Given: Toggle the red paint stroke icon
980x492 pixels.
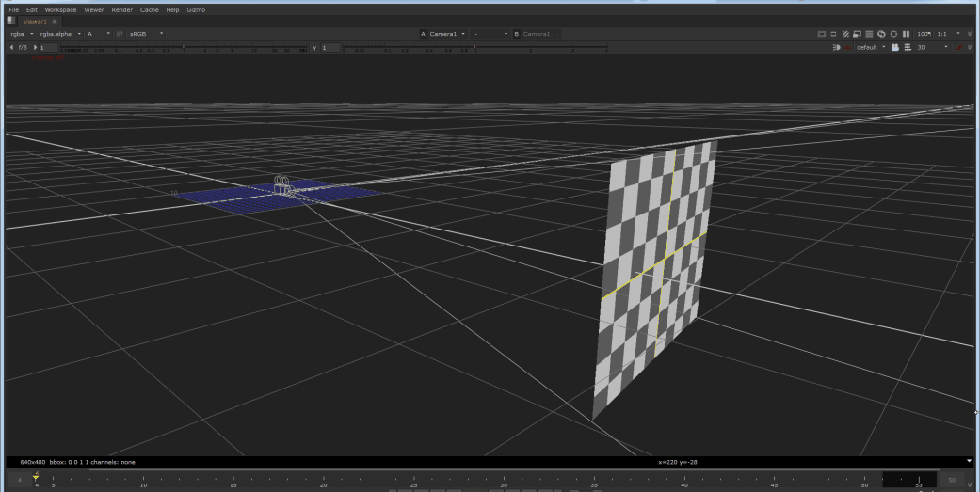Looking at the screenshot, I should pos(959,47).
